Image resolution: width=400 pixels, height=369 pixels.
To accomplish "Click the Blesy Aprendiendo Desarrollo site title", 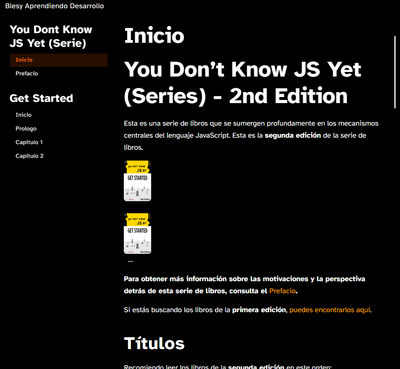I will coord(54,6).
